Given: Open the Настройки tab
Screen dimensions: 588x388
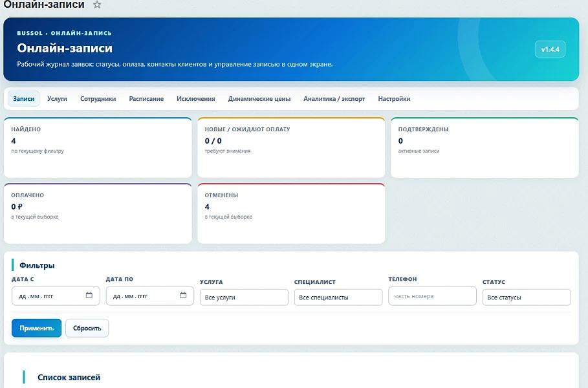Looking at the screenshot, I should [x=394, y=98].
